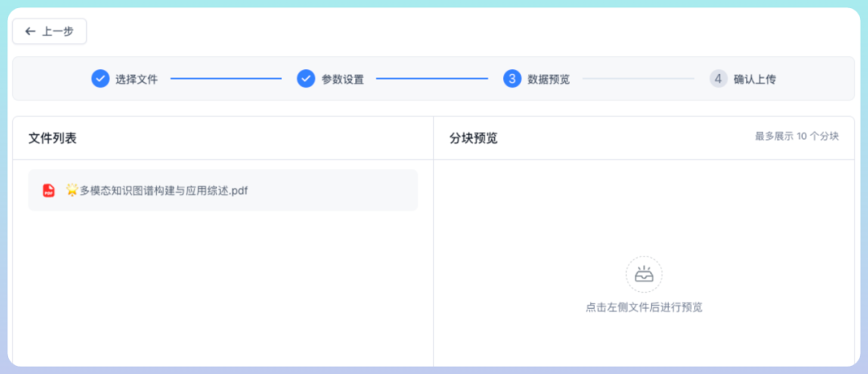Click the empty preview inbox icon
Viewport: 868px width, 374px height.
coord(644,274)
